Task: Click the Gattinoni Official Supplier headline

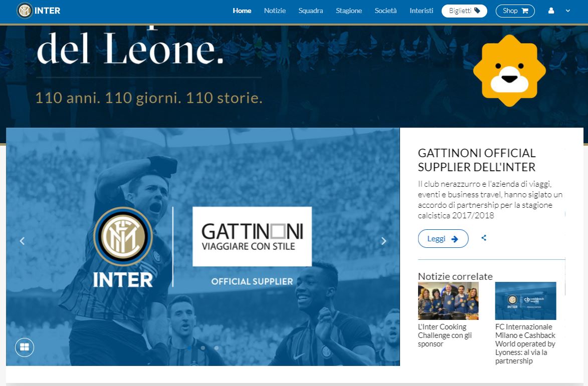Action: point(477,160)
